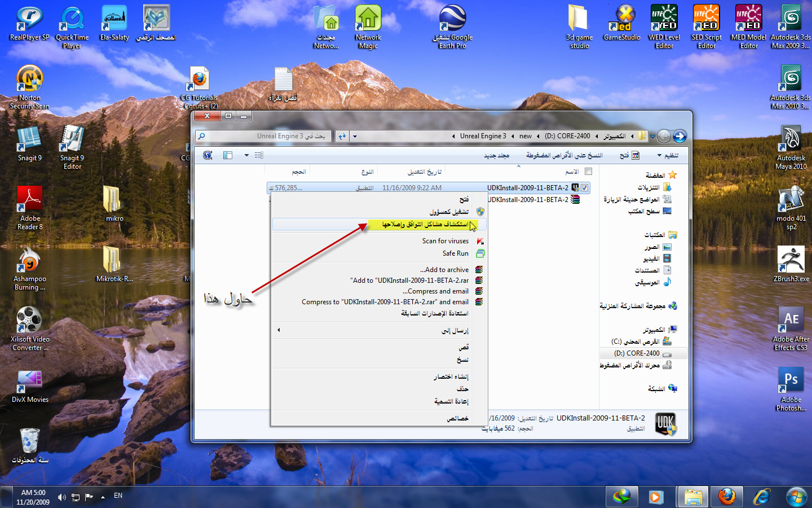The width and height of the screenshot is (812, 508).
Task: Open the view options dropdown arrow
Action: pyautogui.click(x=246, y=155)
